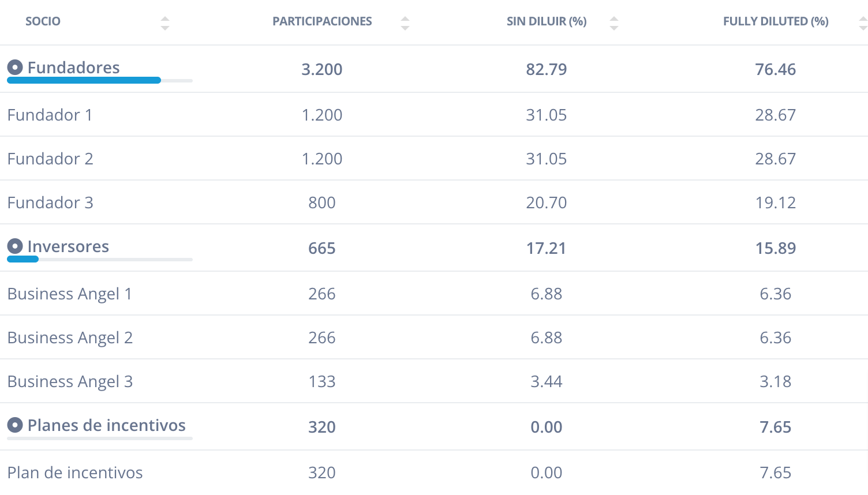Click the FULLY DILUTED (%) header label

776,21
